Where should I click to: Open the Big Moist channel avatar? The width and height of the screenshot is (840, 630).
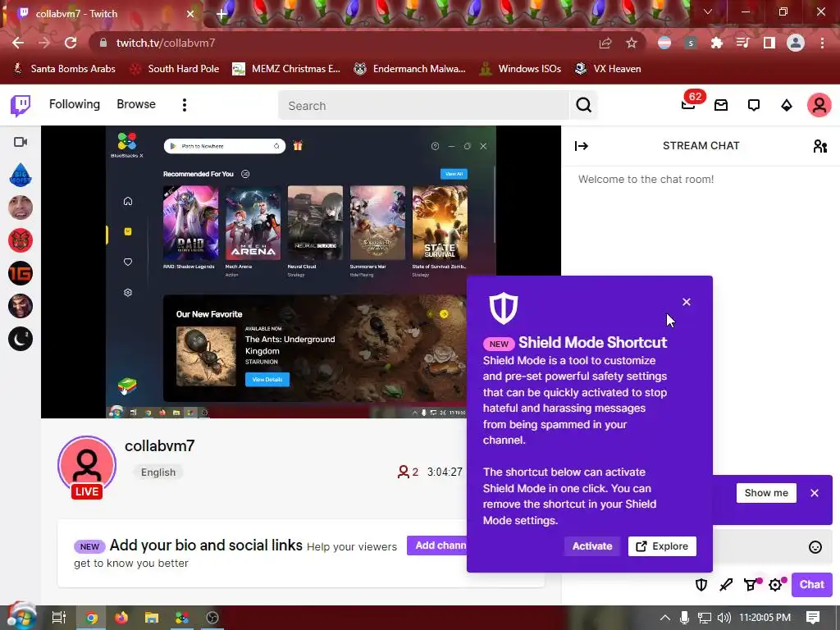tap(21, 175)
